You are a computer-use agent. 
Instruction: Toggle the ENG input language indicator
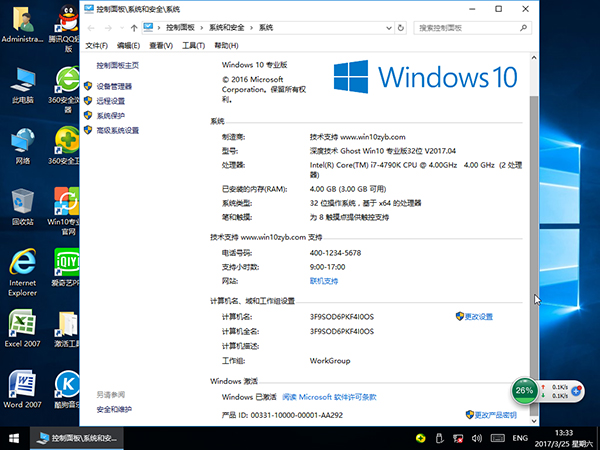tap(520, 438)
